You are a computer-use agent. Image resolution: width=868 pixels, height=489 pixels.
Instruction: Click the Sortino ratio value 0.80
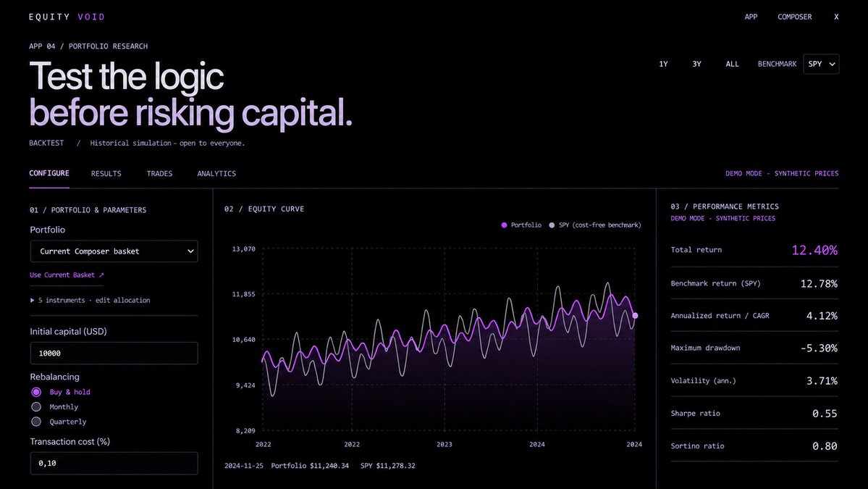coord(825,446)
